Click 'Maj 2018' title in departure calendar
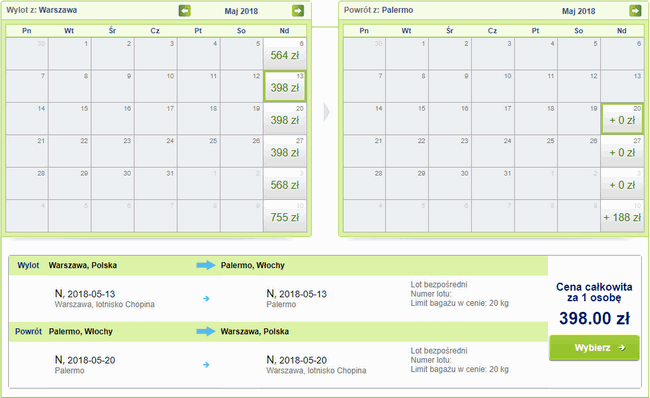Screen dimensions: 650x398 (241, 11)
